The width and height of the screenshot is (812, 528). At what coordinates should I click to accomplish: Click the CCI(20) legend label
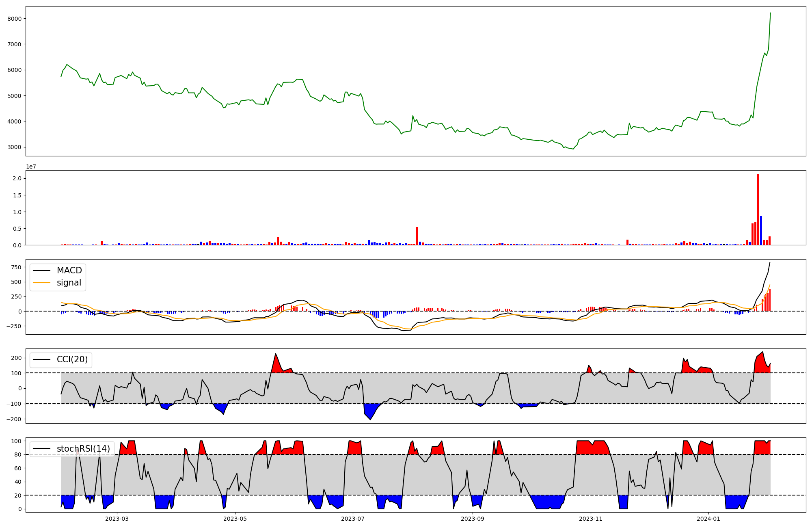pos(72,359)
